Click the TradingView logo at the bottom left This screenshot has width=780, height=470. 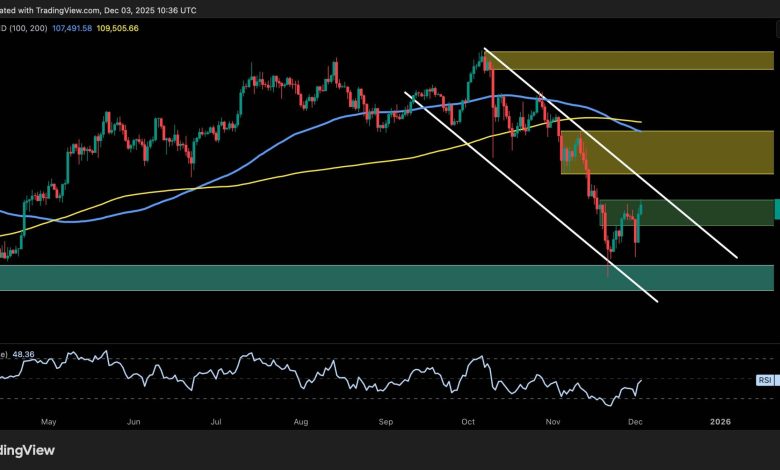27,450
